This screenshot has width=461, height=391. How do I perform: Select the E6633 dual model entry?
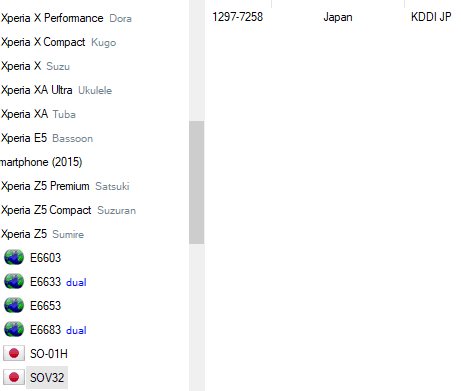[x=58, y=282]
